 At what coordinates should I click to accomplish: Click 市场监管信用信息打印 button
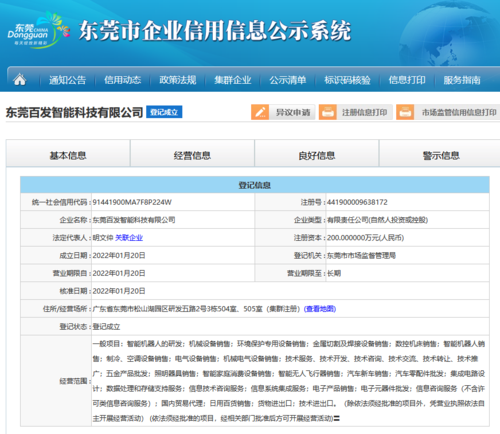click(x=448, y=112)
